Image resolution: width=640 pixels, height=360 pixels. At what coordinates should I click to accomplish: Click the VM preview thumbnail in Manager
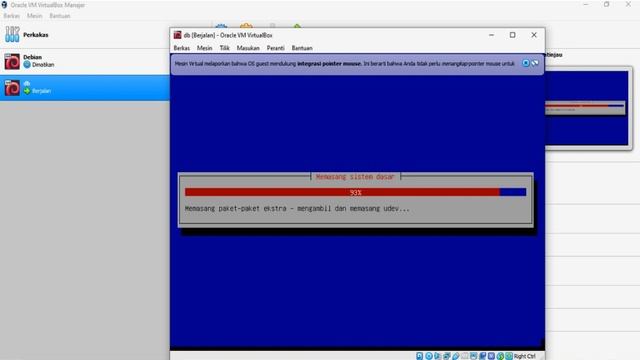pos(587,108)
